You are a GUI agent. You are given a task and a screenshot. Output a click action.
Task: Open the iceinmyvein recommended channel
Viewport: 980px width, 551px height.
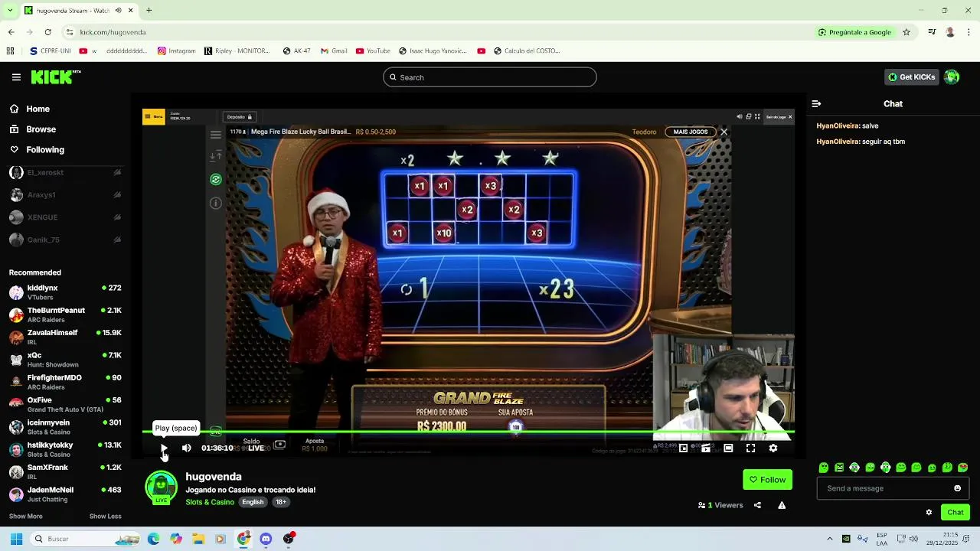[x=65, y=427]
